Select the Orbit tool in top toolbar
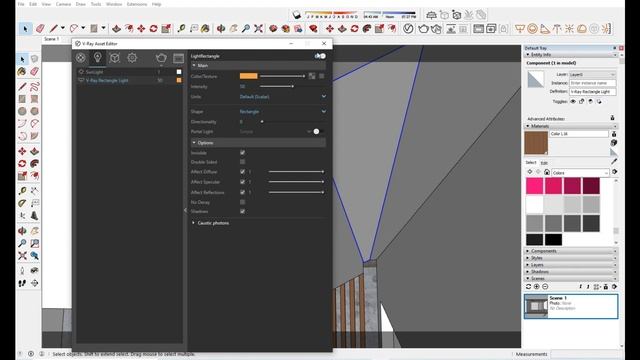The image size is (640, 360). coord(221,29)
